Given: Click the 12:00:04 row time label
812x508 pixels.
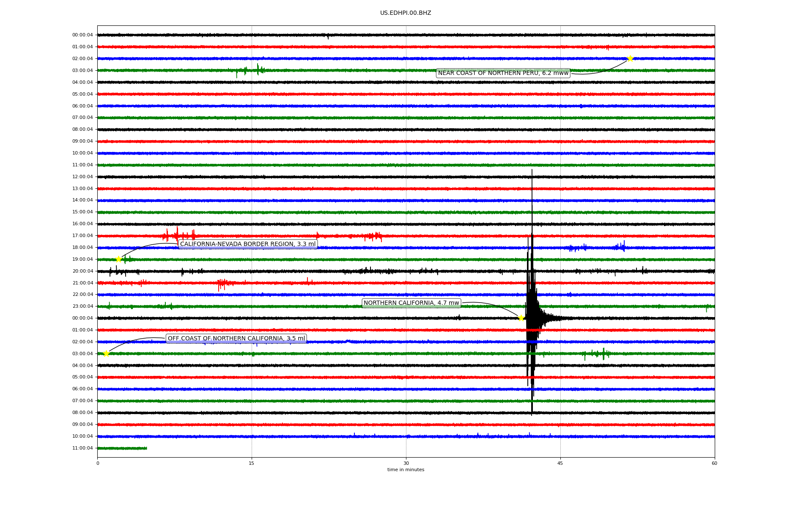Looking at the screenshot, I should 82,177.
